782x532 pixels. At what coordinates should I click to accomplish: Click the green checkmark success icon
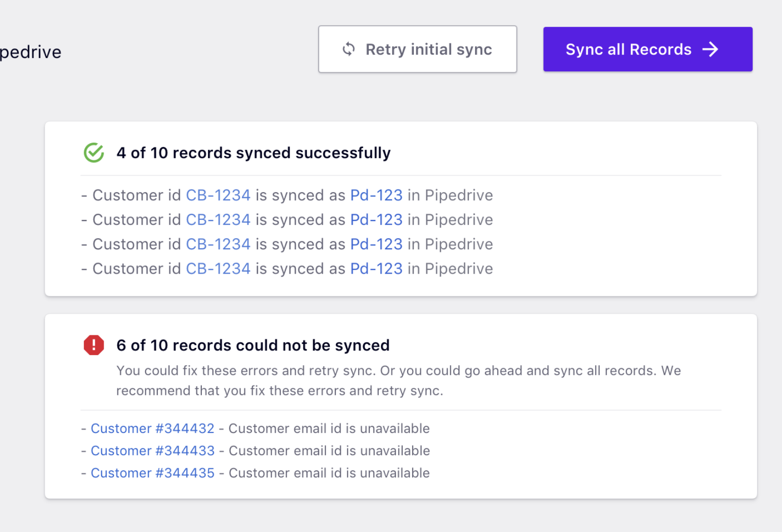pyautogui.click(x=94, y=153)
